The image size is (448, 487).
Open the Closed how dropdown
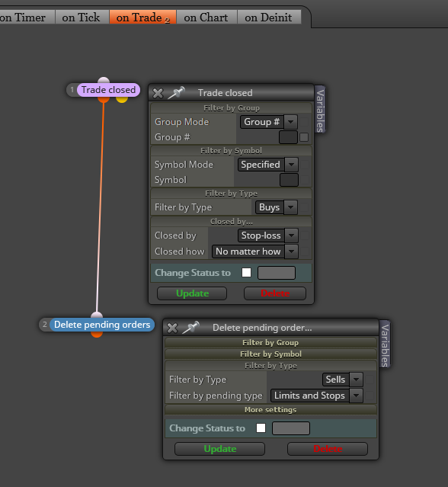pos(255,252)
